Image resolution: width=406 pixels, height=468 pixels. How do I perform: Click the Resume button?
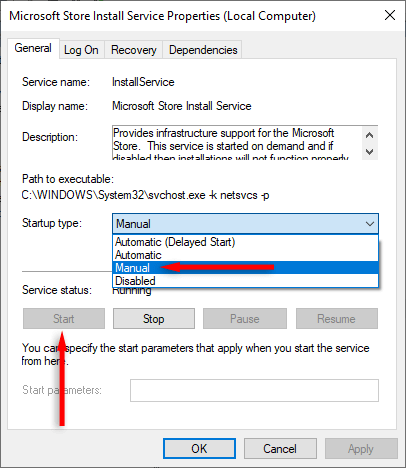click(337, 319)
